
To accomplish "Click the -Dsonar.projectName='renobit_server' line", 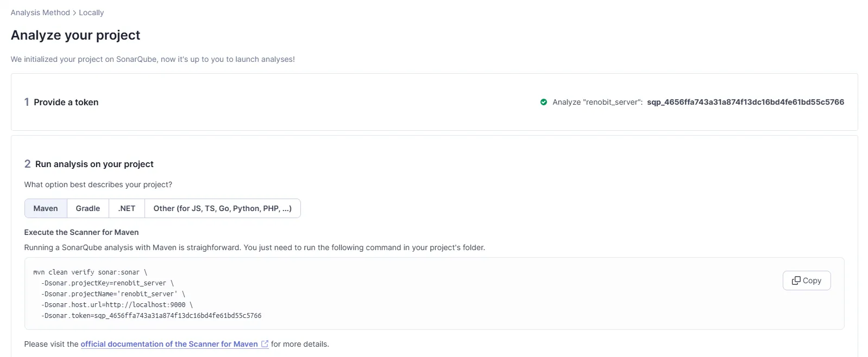I will (x=113, y=294).
